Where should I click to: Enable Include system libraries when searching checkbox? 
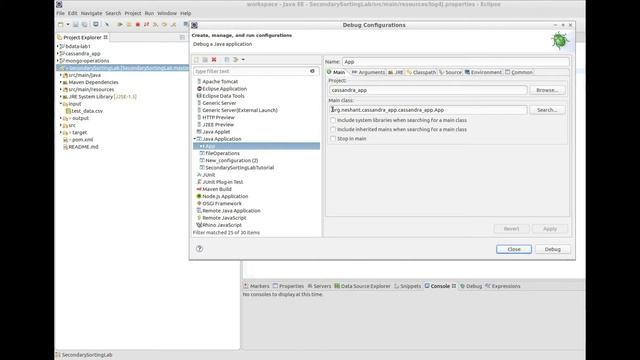tap(333, 120)
